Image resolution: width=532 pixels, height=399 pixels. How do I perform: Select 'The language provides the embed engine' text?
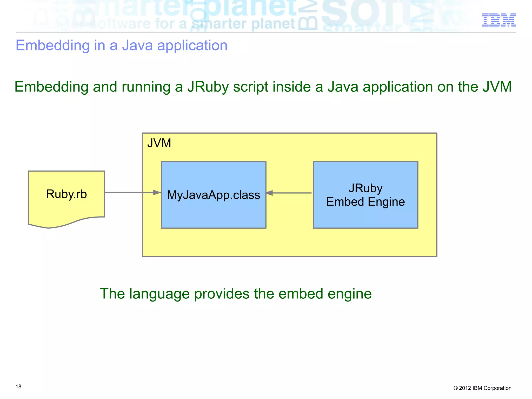(236, 293)
